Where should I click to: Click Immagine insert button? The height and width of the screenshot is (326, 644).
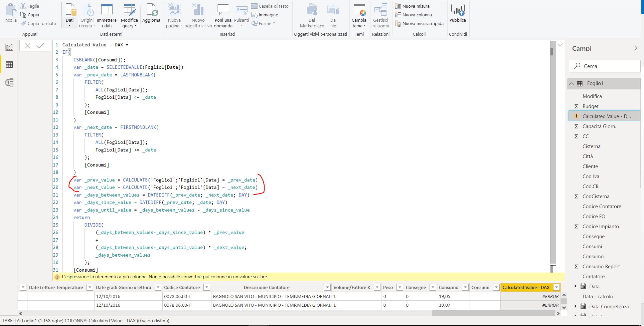point(265,15)
